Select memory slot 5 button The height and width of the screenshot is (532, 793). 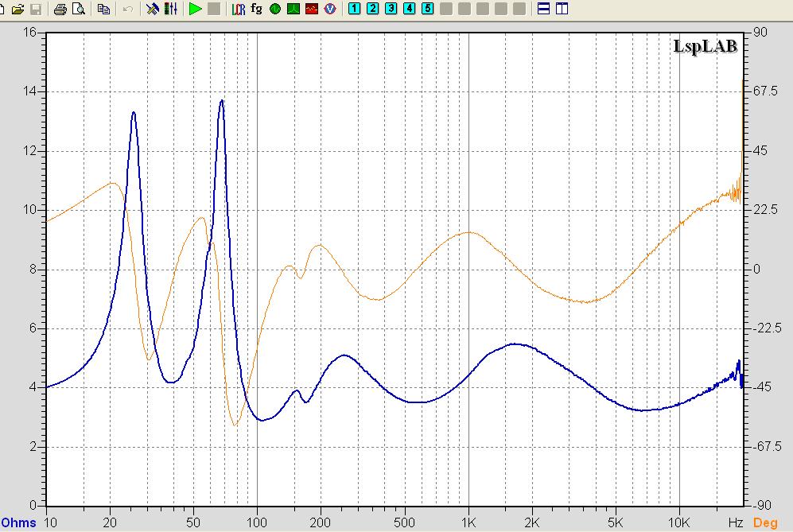click(x=428, y=9)
